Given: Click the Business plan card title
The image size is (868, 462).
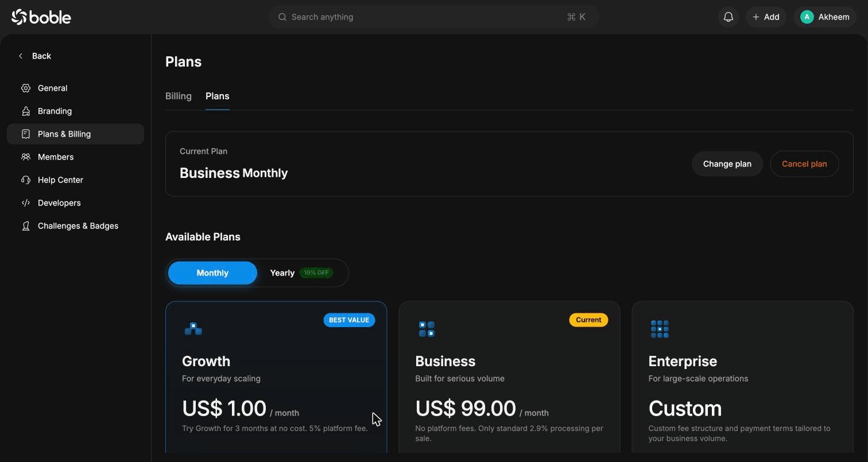Looking at the screenshot, I should click(445, 361).
